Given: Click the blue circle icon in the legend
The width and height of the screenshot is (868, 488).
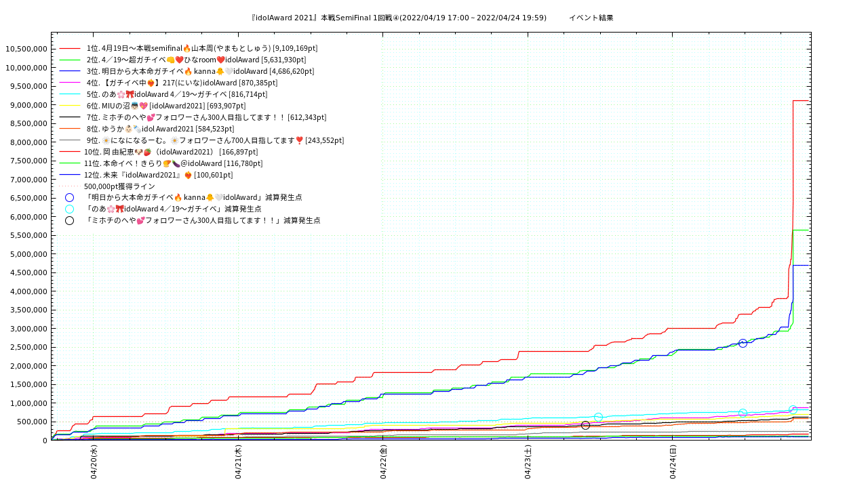Looking at the screenshot, I should [x=69, y=198].
